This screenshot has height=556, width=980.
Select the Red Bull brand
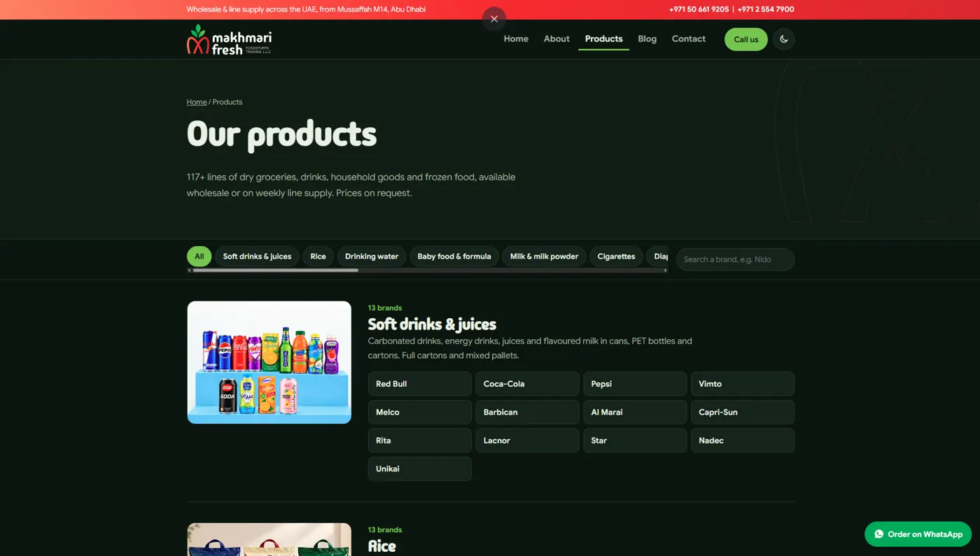click(420, 384)
